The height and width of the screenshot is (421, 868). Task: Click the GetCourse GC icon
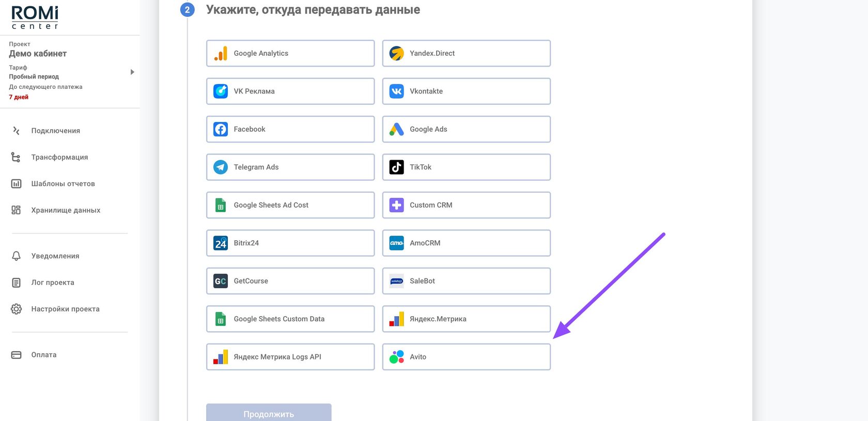coord(221,281)
